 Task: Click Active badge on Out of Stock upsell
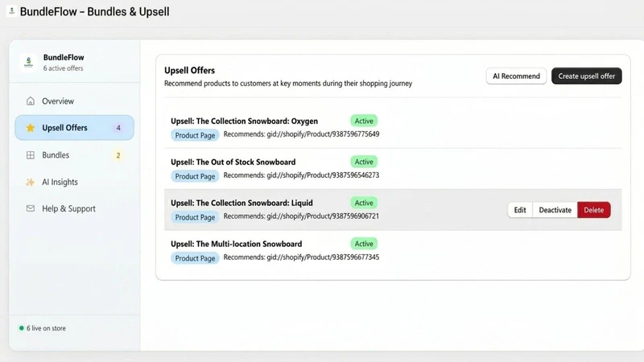pos(364,162)
